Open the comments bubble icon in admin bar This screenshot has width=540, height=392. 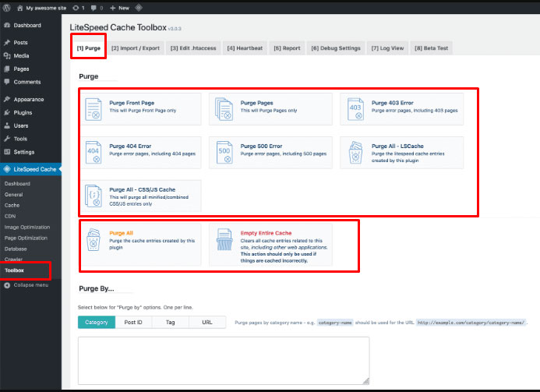pos(94,8)
